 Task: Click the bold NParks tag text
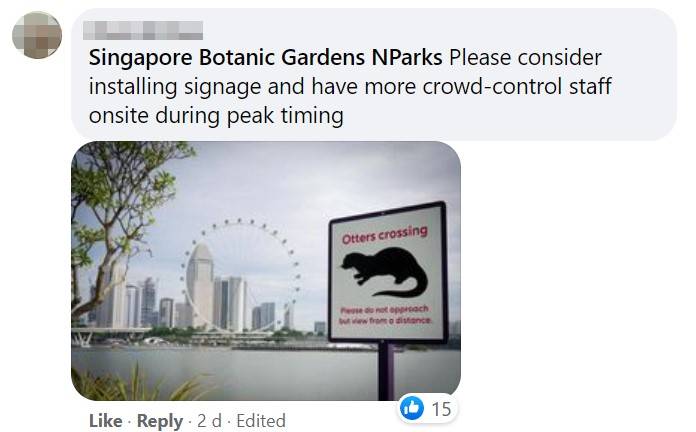(407, 58)
